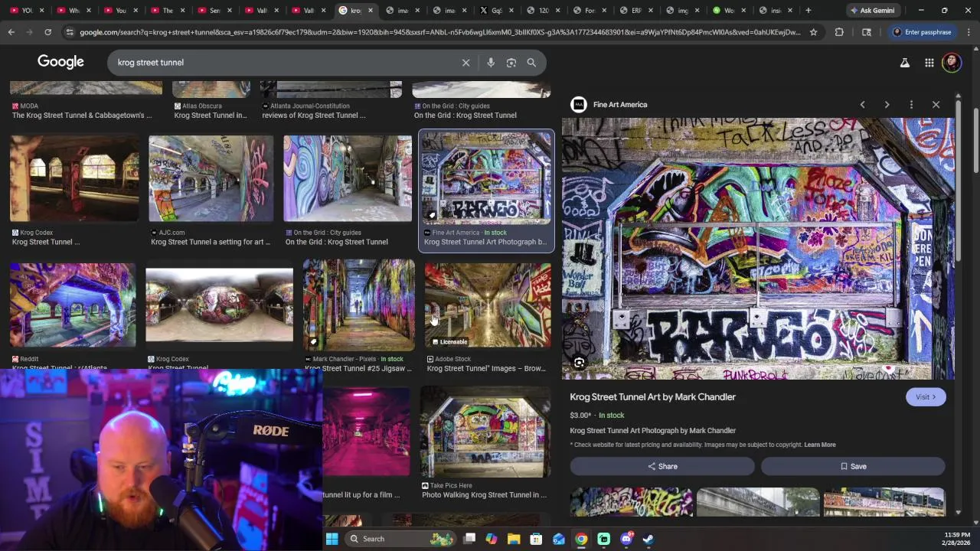Screen dimensions: 980x551
Task: Open Google Search Labs flask icon
Action: point(905,63)
